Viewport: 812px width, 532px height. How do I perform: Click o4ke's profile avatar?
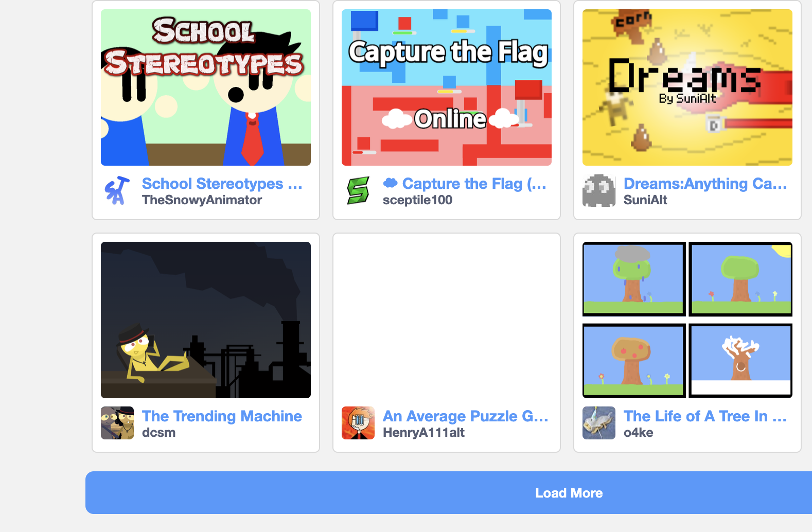[599, 423]
